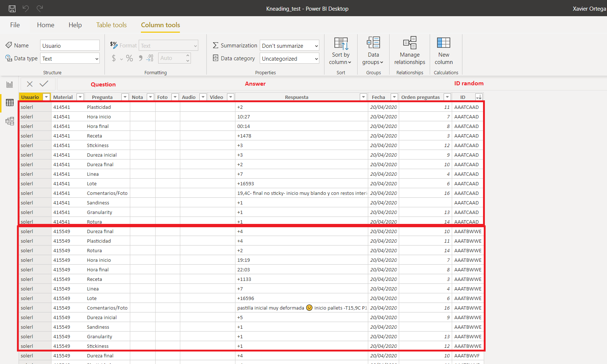Increase decimal places stepper up arrow

click(188, 56)
